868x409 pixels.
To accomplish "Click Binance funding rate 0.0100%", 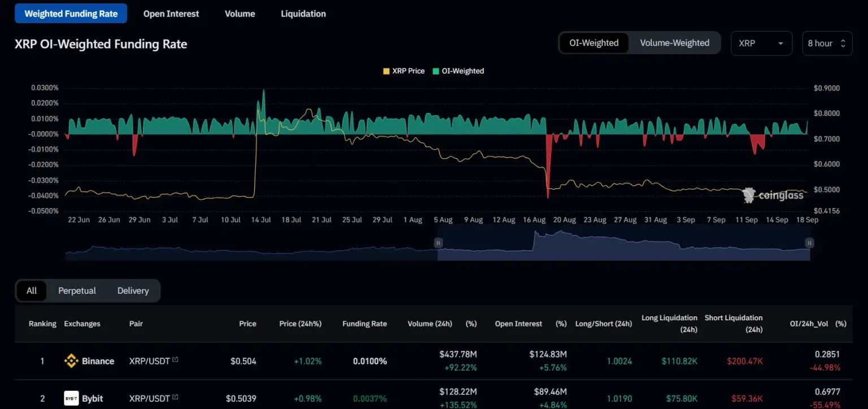I will click(370, 361).
